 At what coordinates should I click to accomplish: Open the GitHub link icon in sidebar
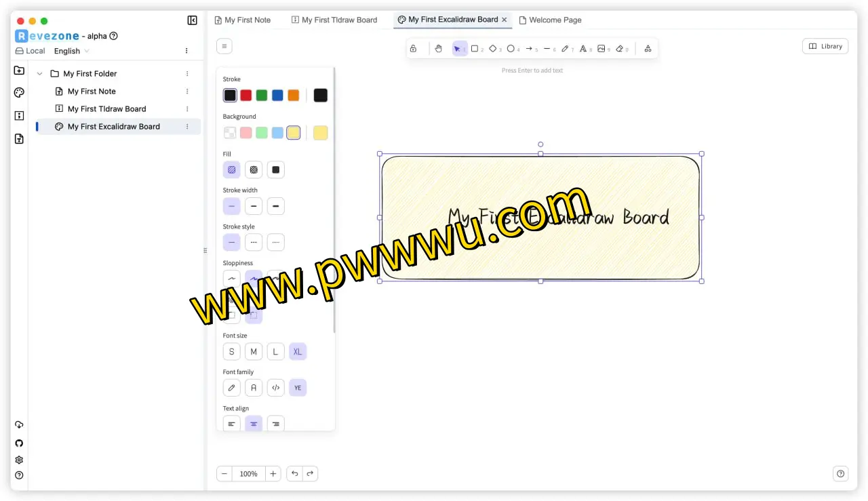coord(19,443)
